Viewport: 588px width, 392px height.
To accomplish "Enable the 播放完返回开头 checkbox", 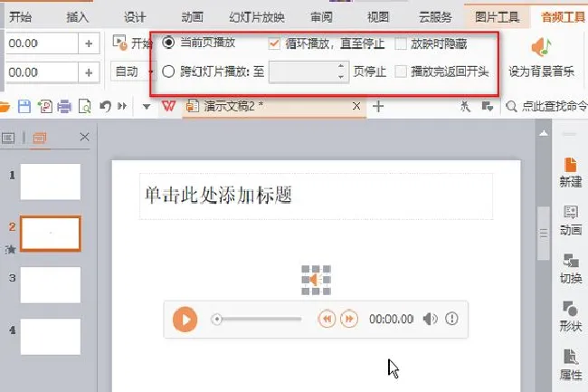I will (x=401, y=72).
